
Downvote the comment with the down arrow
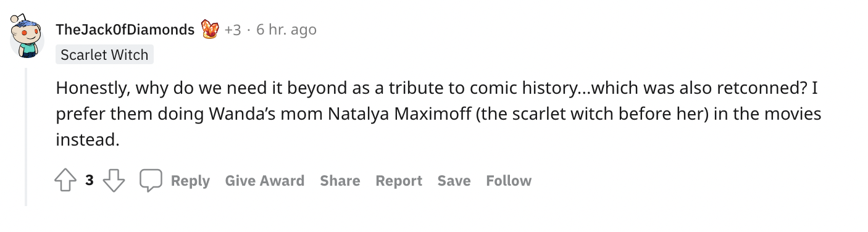114,181
